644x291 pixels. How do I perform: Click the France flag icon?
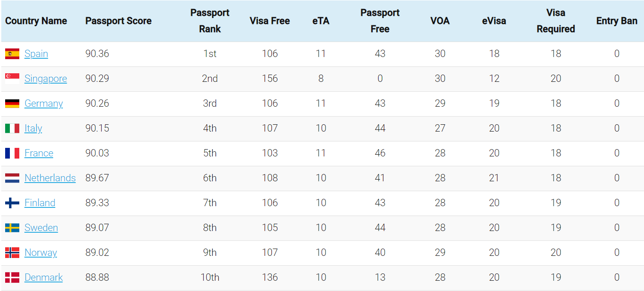coord(12,153)
